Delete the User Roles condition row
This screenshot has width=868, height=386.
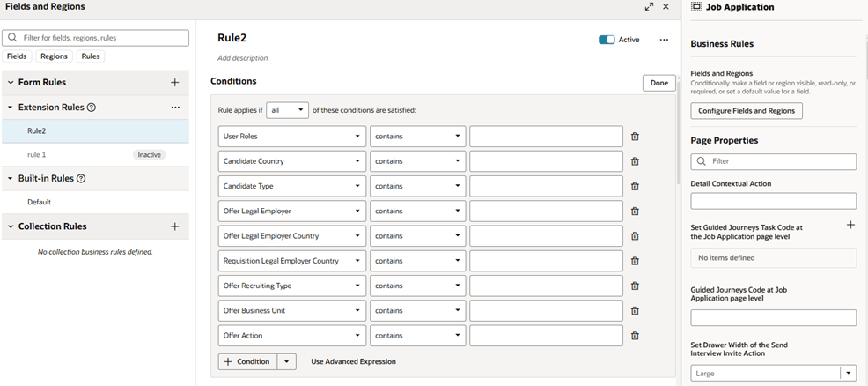(x=635, y=137)
